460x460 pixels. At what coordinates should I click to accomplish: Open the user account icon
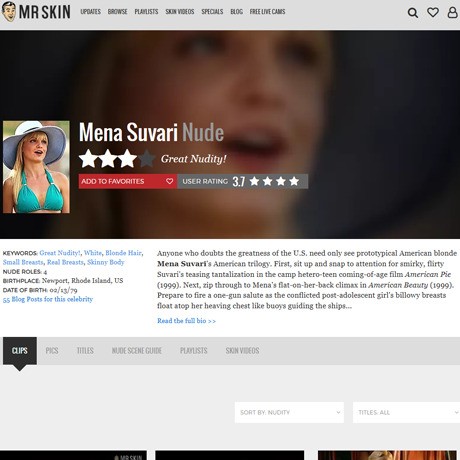[x=452, y=12]
